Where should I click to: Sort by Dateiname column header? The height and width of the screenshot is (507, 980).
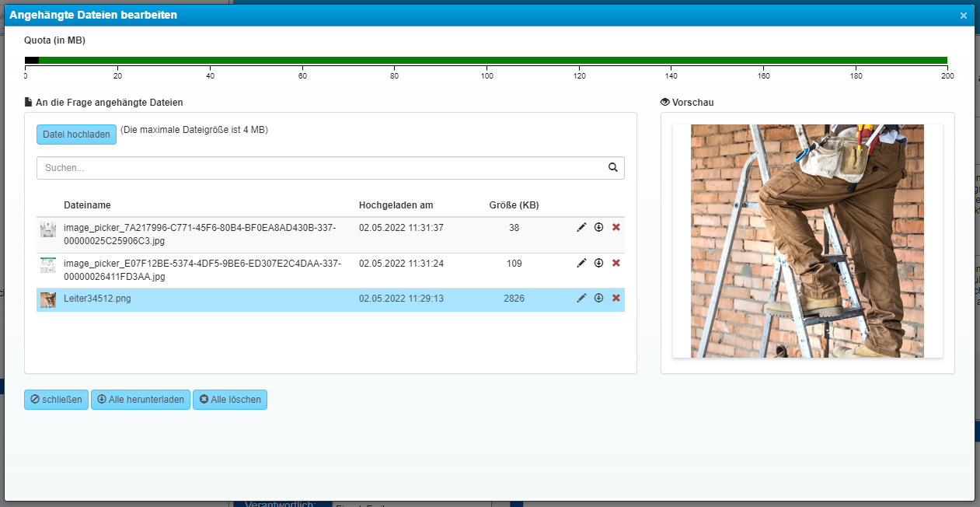coord(87,205)
